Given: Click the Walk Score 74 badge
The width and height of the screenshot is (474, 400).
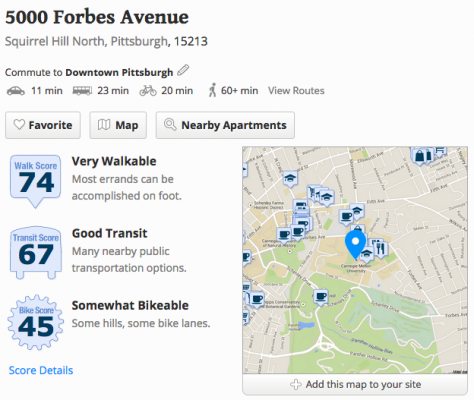Looking at the screenshot, I should click(x=35, y=181).
